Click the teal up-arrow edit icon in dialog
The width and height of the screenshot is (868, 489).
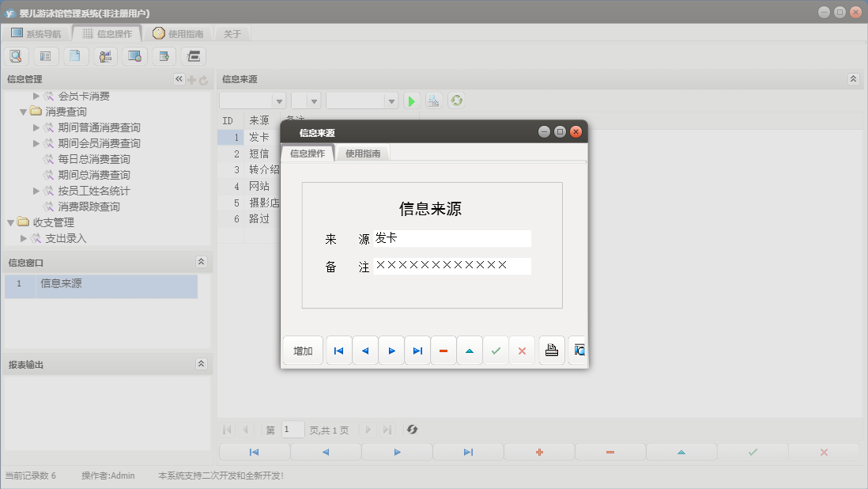click(x=470, y=351)
